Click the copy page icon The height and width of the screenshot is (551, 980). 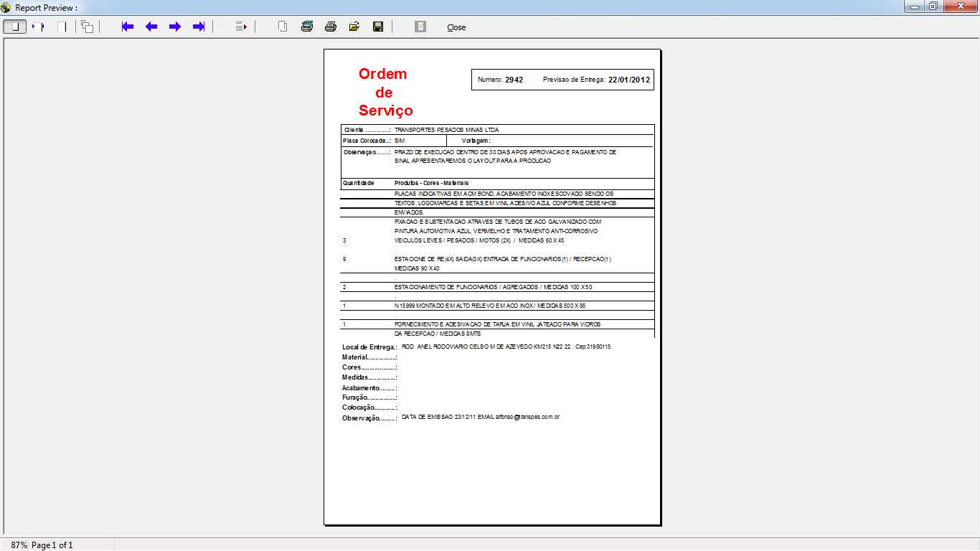tap(283, 27)
